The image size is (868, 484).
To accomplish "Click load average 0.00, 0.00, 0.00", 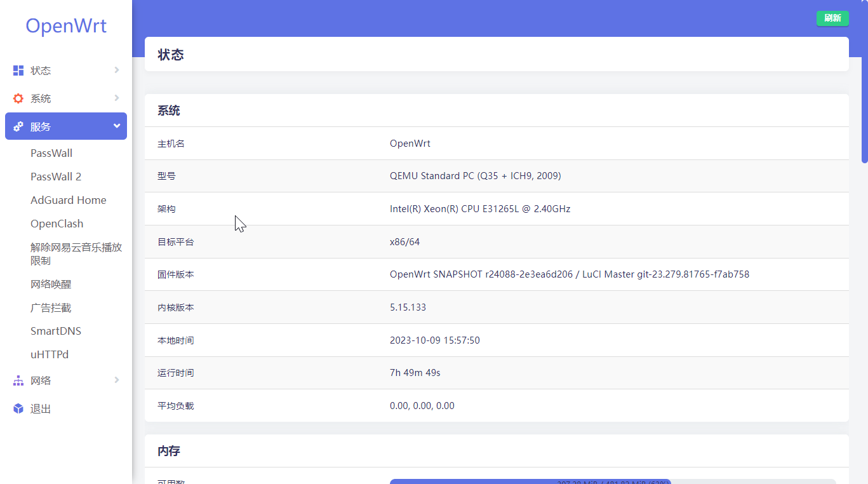I will 422,406.
